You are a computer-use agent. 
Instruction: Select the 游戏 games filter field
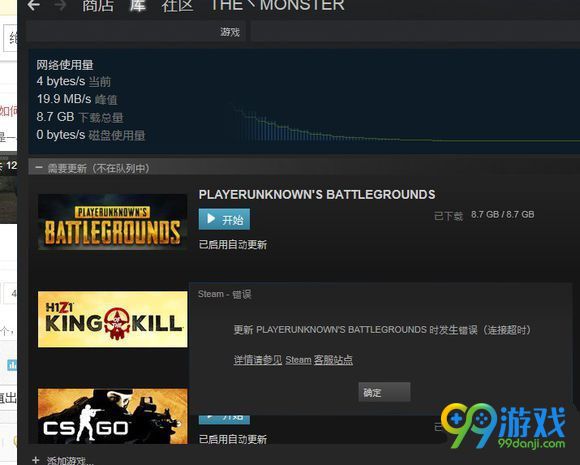tap(135, 32)
